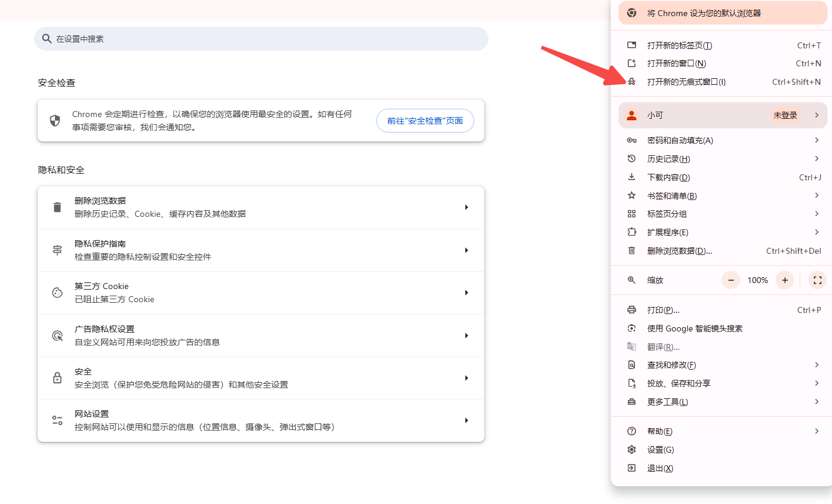Click the Chrome logo icon in the default browser banner
Viewport: 832px width, 504px height.
point(632,13)
